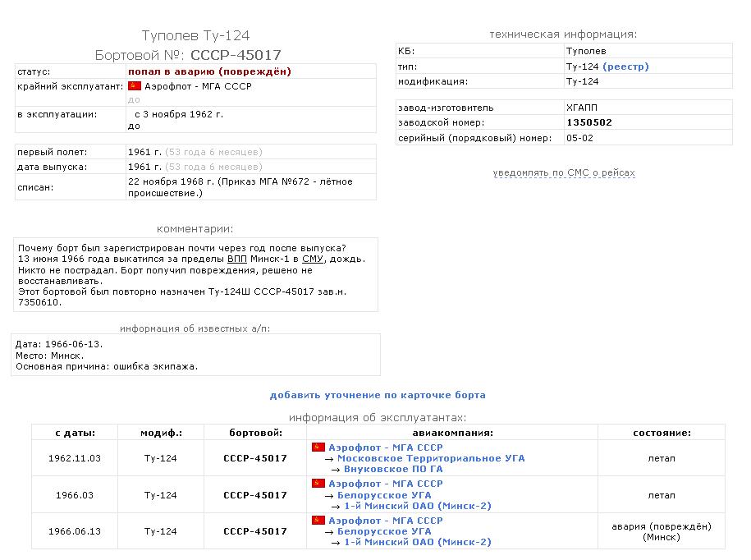Open Аэрофлот - МГА СССР in 1966.06.13 row
The image size is (751, 560).
pyautogui.click(x=385, y=521)
